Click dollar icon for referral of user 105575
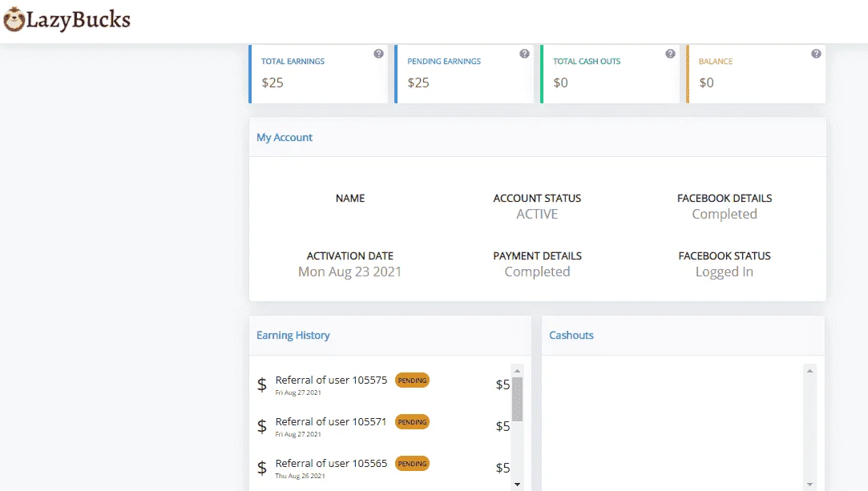 [262, 384]
